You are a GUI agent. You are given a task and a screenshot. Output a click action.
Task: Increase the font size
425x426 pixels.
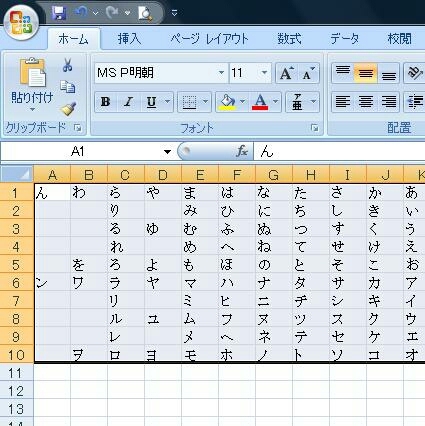click(286, 73)
